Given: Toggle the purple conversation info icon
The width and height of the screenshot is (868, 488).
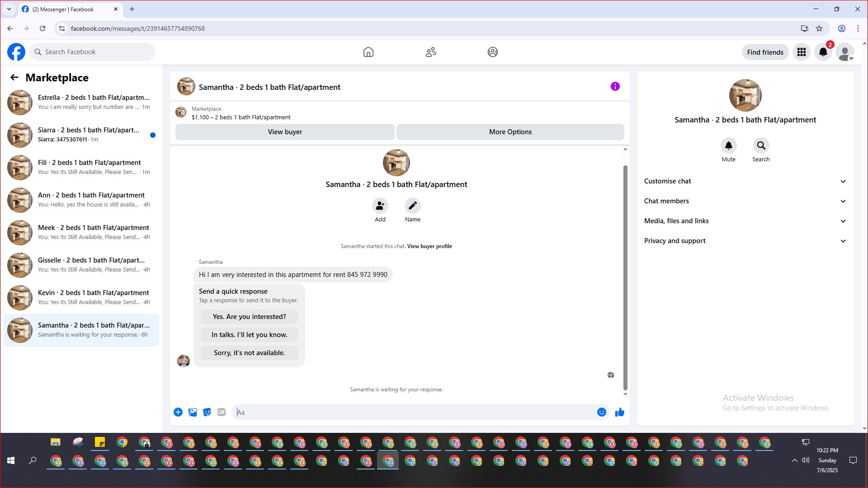Looking at the screenshot, I should 615,86.
